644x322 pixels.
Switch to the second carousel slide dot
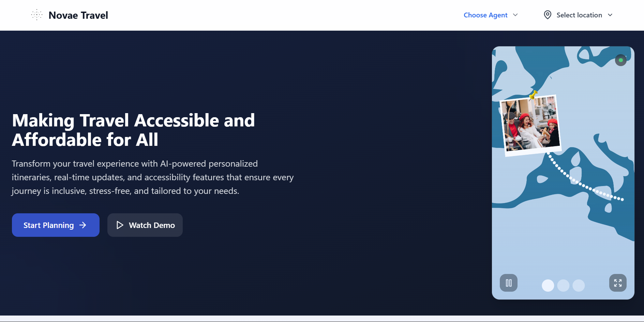click(x=563, y=286)
